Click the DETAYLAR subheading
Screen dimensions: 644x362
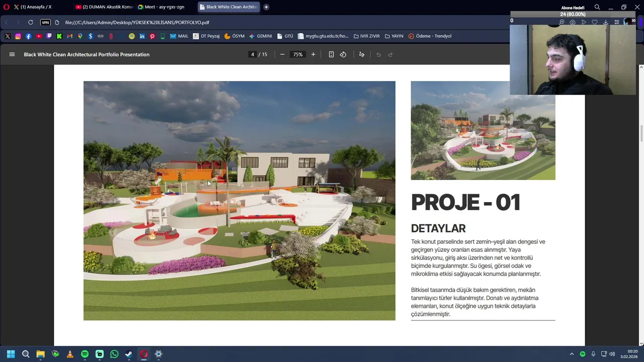[x=438, y=228]
